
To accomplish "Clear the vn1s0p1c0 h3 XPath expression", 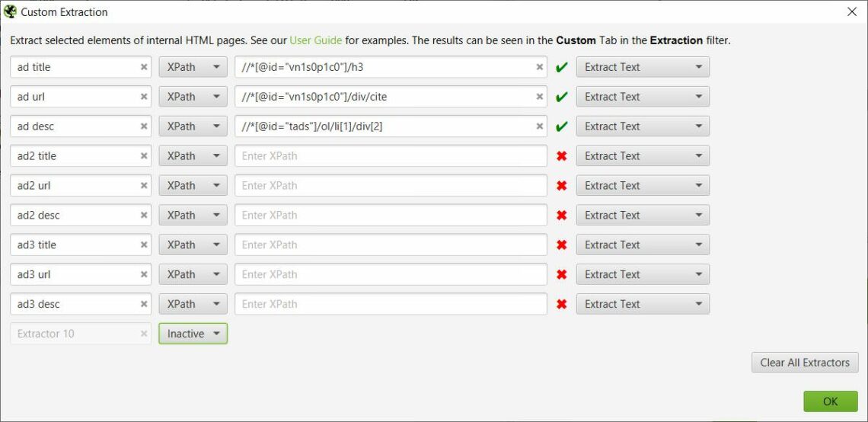I will click(540, 67).
